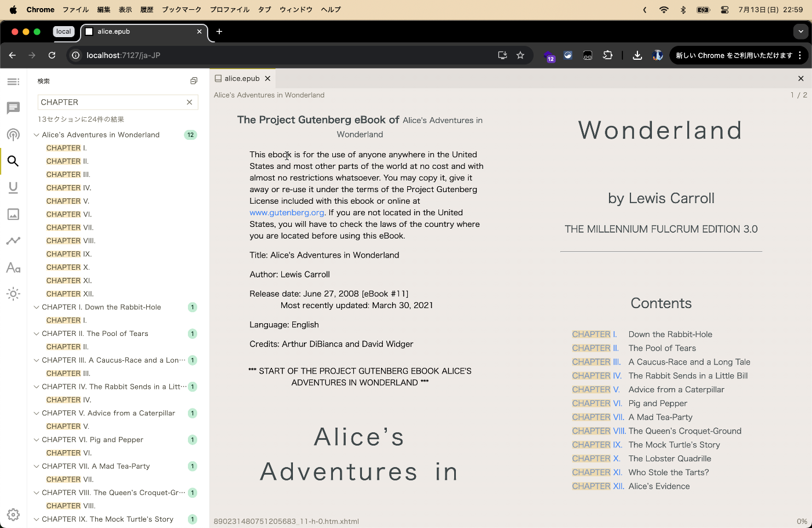Viewport: 812px width, 528px height.
Task: Select search result CHAPTER X. in first group
Action: pos(68,267)
